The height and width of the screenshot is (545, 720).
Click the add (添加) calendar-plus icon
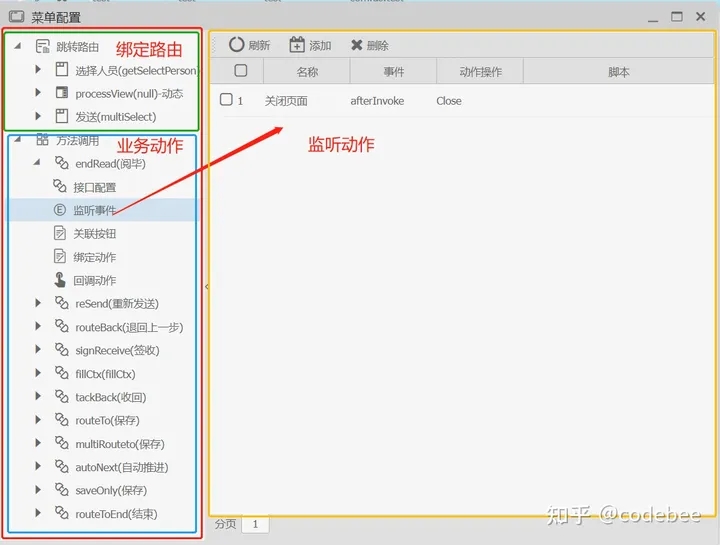point(297,45)
